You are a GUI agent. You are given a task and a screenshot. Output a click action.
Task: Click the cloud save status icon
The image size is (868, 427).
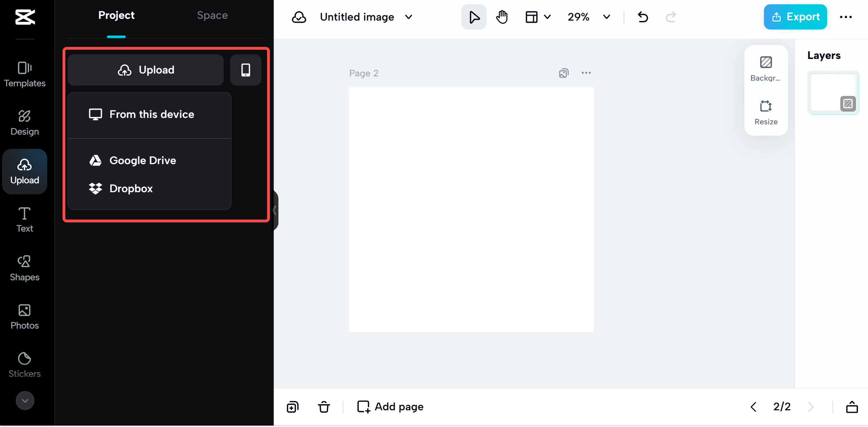(x=299, y=17)
